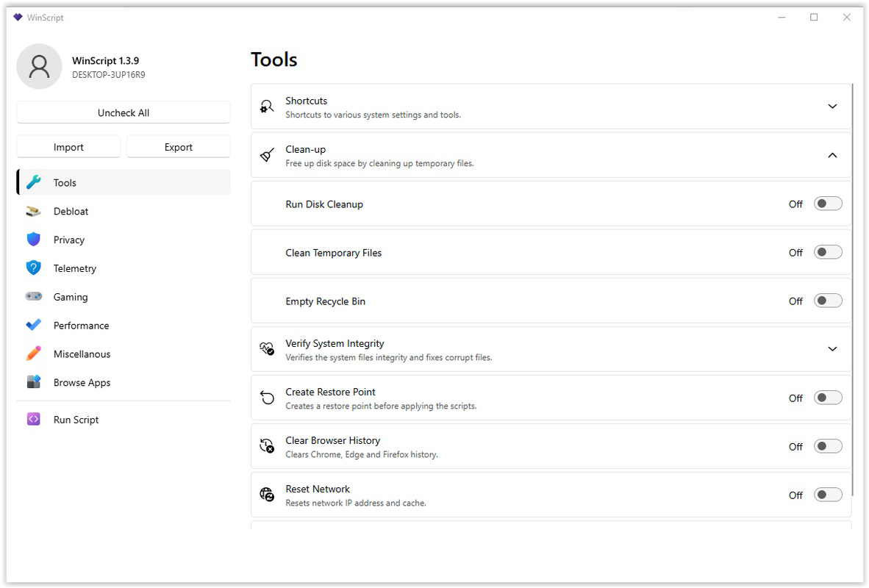Switch to the Gaming section

124,296
